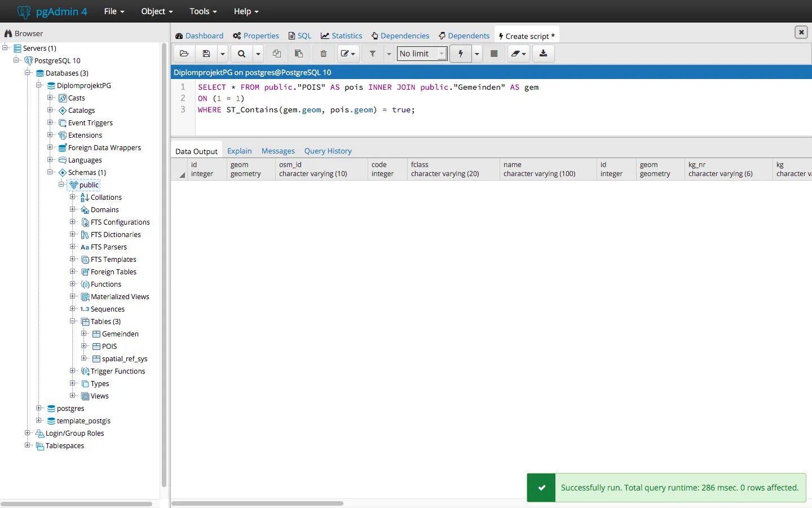
Task: Click the pgAdmin 4 logo
Action: click(52, 11)
